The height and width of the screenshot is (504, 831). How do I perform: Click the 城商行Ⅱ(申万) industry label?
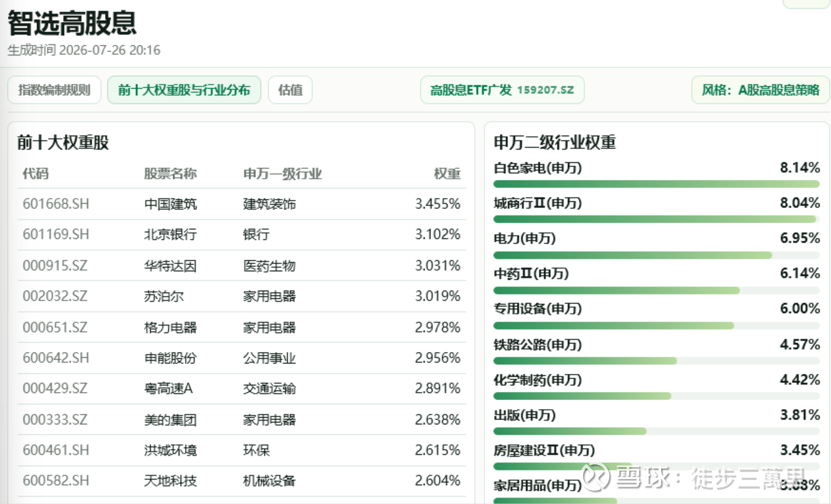pos(538,203)
